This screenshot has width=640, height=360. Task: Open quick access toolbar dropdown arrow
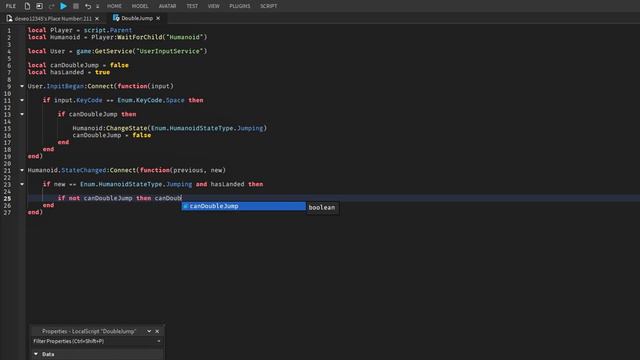tap(98, 7)
